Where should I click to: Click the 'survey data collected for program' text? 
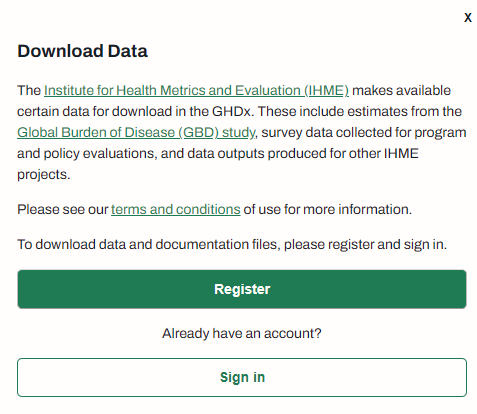point(364,132)
